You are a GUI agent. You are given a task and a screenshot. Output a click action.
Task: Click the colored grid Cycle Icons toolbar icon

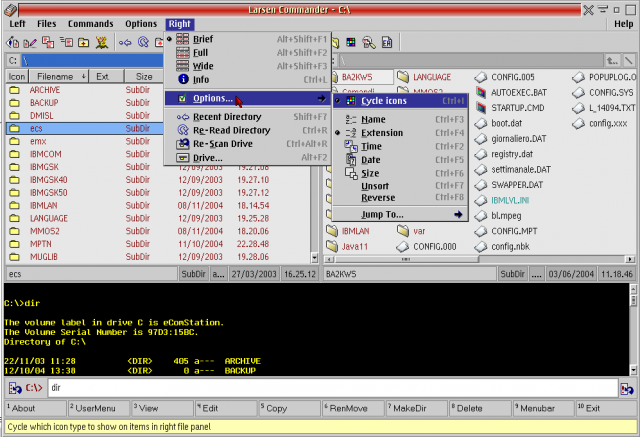click(351, 42)
